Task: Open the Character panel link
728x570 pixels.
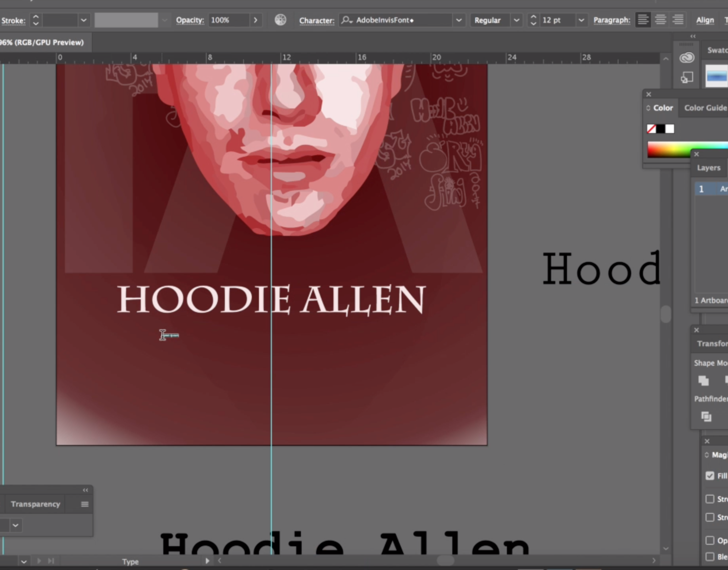Action: [x=317, y=20]
